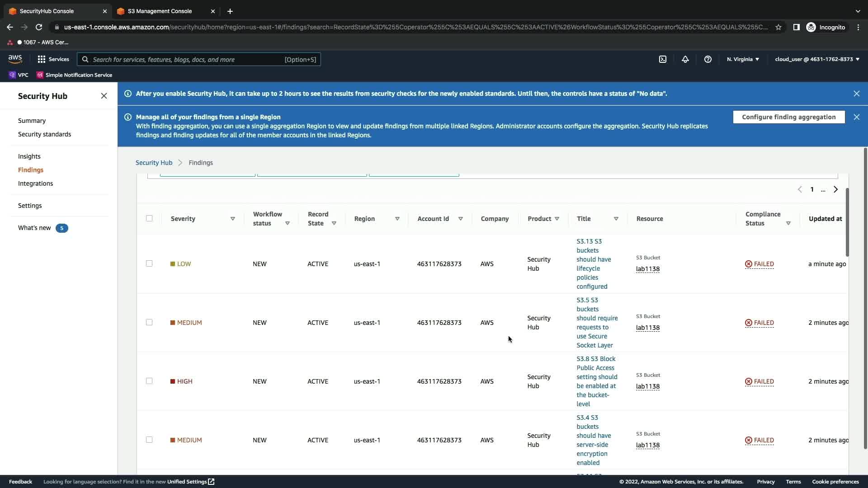The height and width of the screenshot is (488, 868).
Task: Open the N. Virginia region dropdown
Action: pyautogui.click(x=743, y=59)
